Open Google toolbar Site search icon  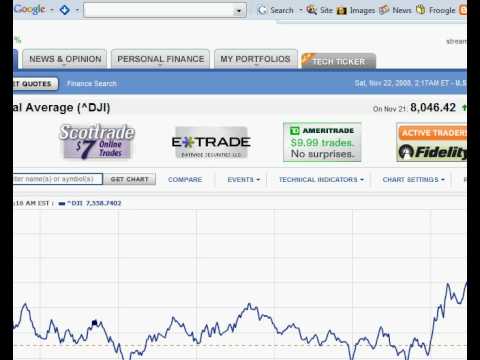point(312,10)
